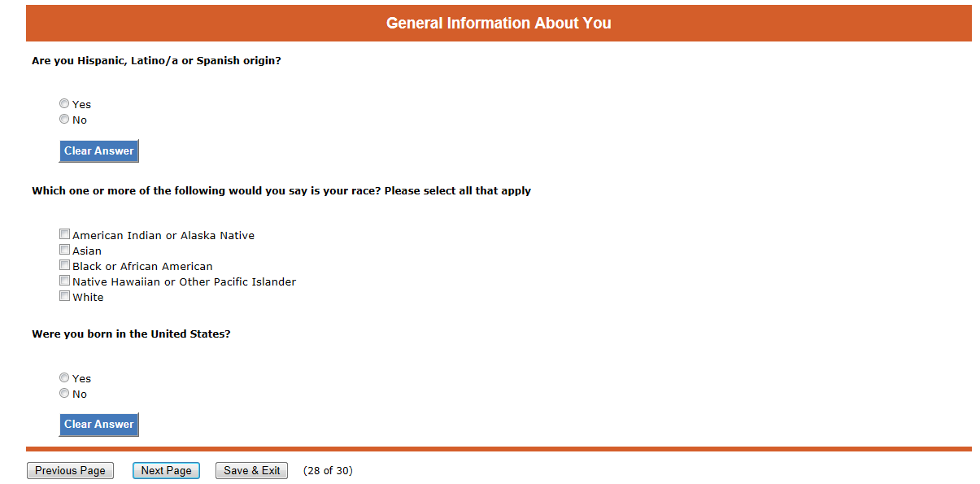Click the orange divider bar above navigation

click(499, 449)
